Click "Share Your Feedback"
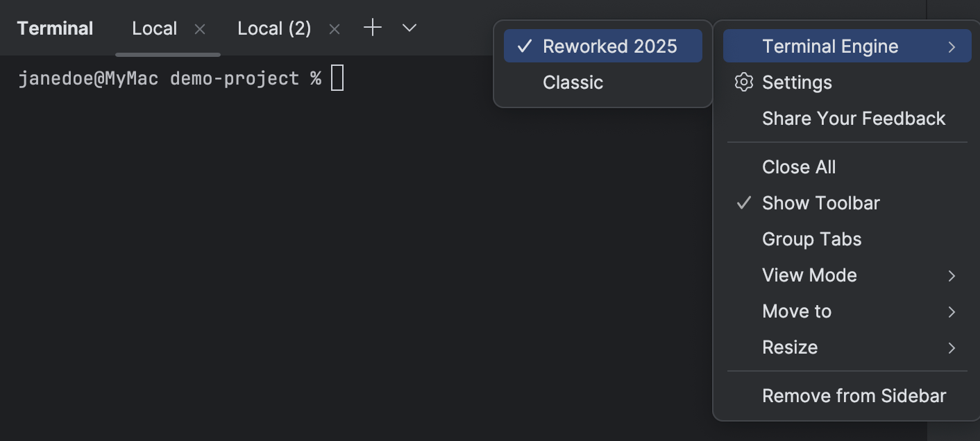The image size is (980, 441). pos(854,118)
